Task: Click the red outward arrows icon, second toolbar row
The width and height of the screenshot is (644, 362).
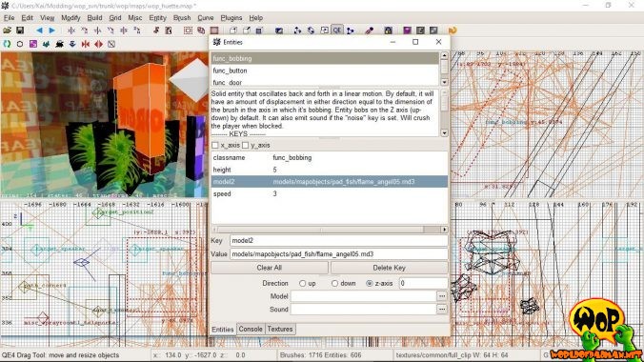Action: (x=98, y=44)
